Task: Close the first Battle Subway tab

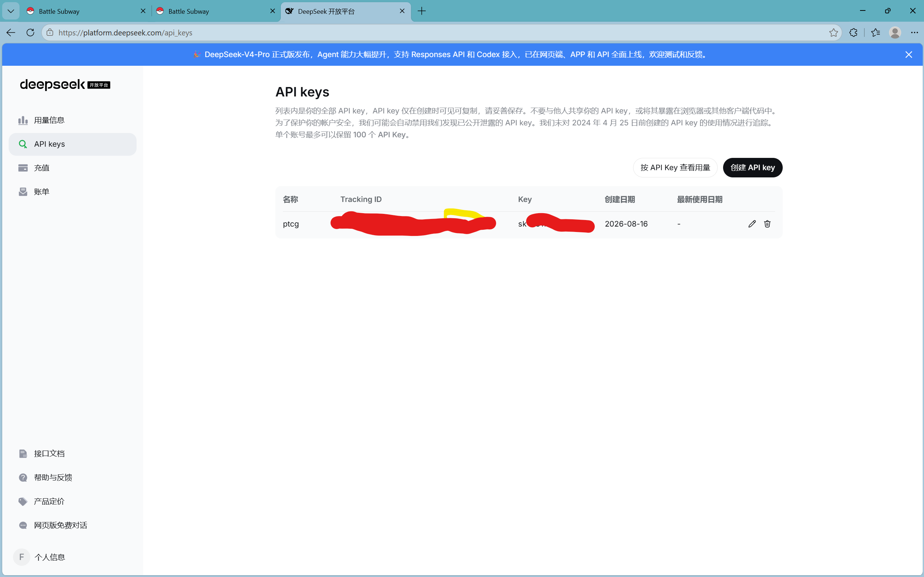Action: click(x=143, y=11)
